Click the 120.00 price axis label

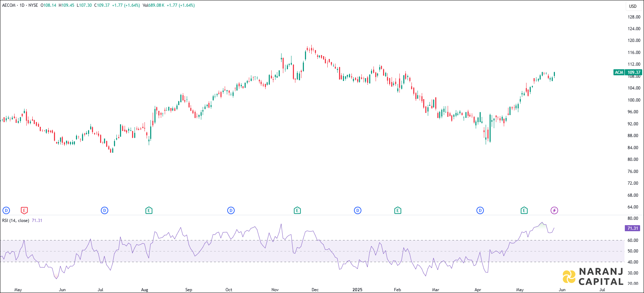pyautogui.click(x=634, y=40)
